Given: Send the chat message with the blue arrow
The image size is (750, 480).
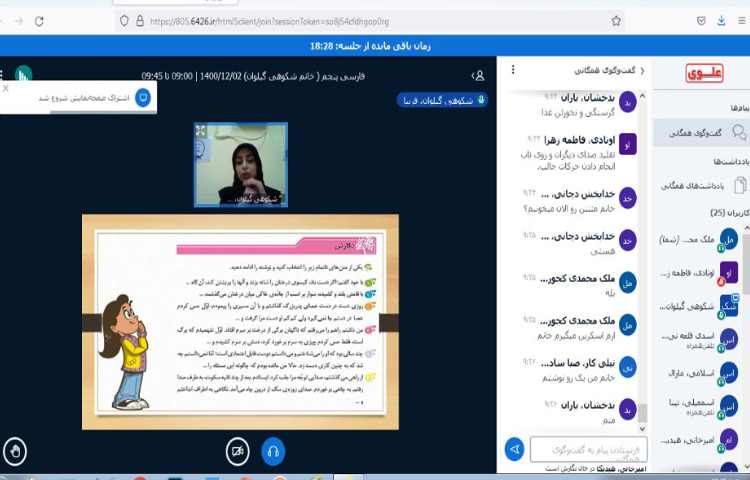Looking at the screenshot, I should 514,449.
